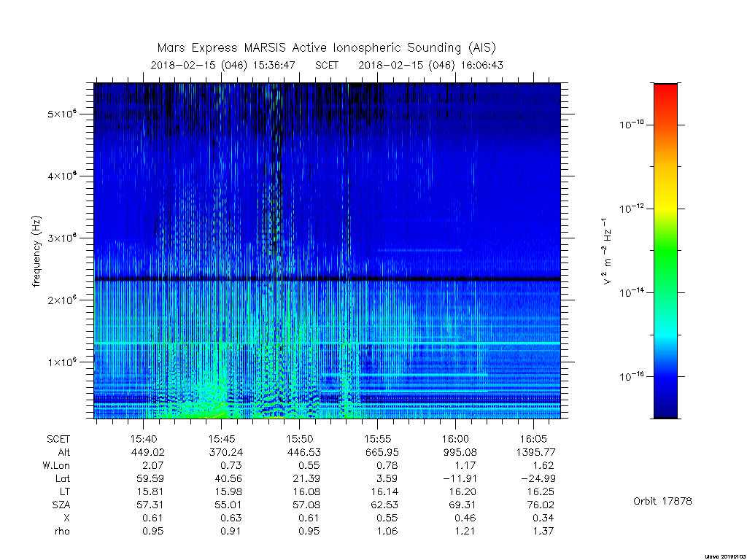
Task: Click rho value '0.91'
Action: click(x=231, y=531)
